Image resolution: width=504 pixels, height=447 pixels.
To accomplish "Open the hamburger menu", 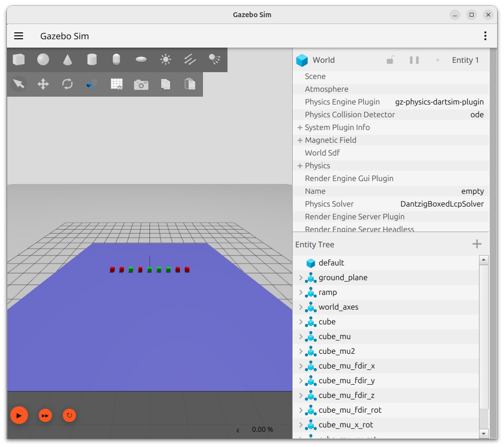I will tap(19, 36).
